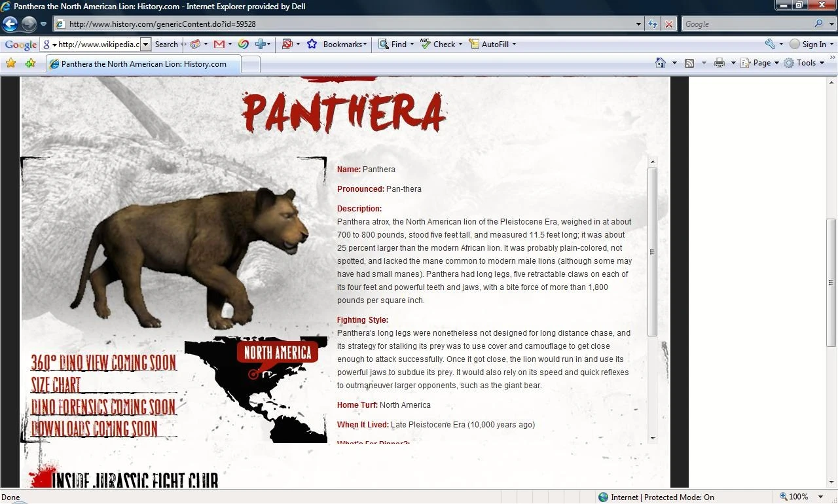Image resolution: width=838 pixels, height=504 pixels.
Task: Click the address bar URL field
Action: [344, 24]
